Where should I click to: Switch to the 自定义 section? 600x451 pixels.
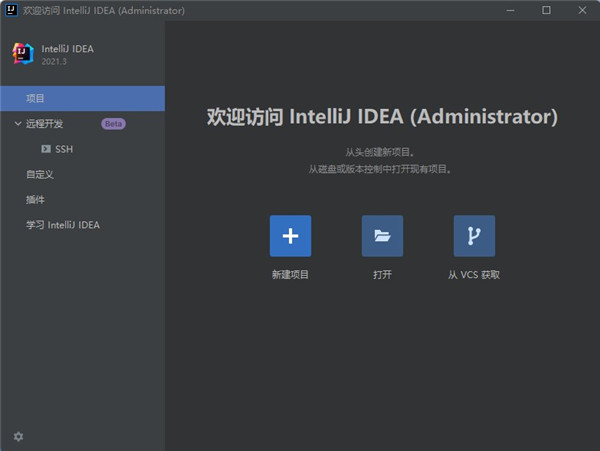pos(40,174)
